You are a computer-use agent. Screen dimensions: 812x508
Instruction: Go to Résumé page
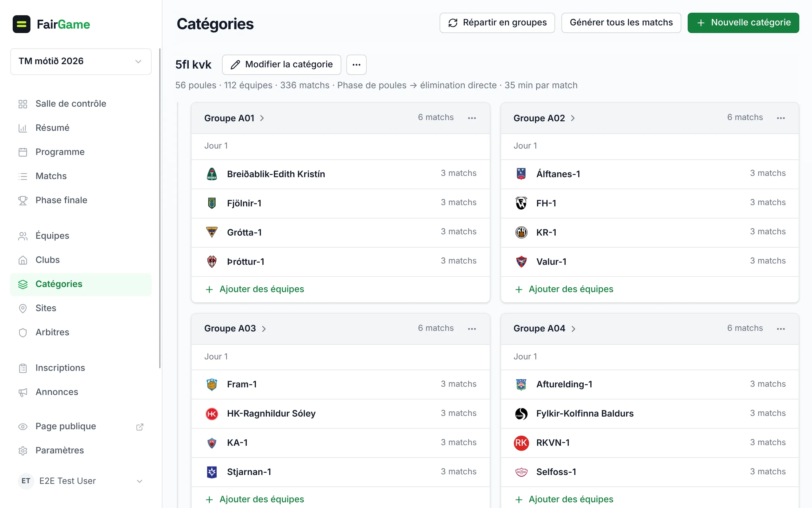click(81, 128)
